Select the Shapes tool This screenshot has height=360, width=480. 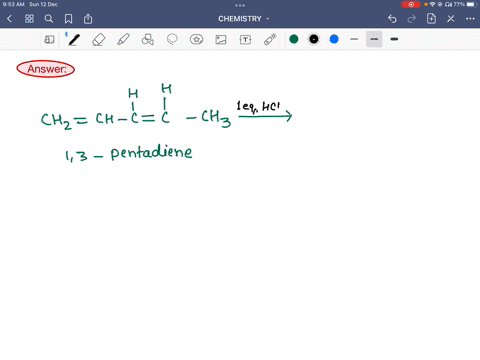tap(148, 39)
